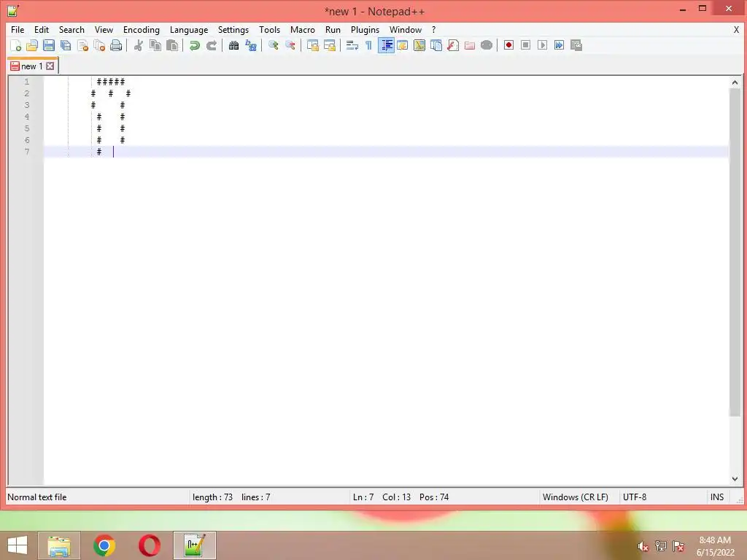
Task: Cut selection with scissors icon
Action: click(139, 45)
